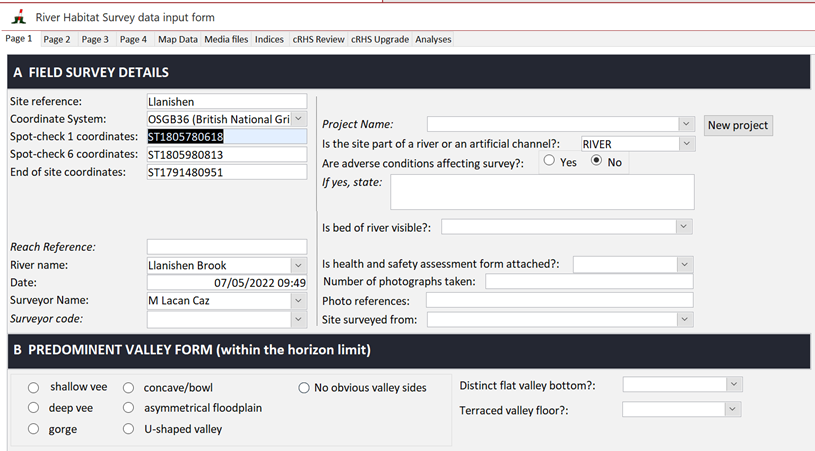Open the Media files tab
Image resolution: width=815 pixels, height=451 pixels.
(x=226, y=39)
